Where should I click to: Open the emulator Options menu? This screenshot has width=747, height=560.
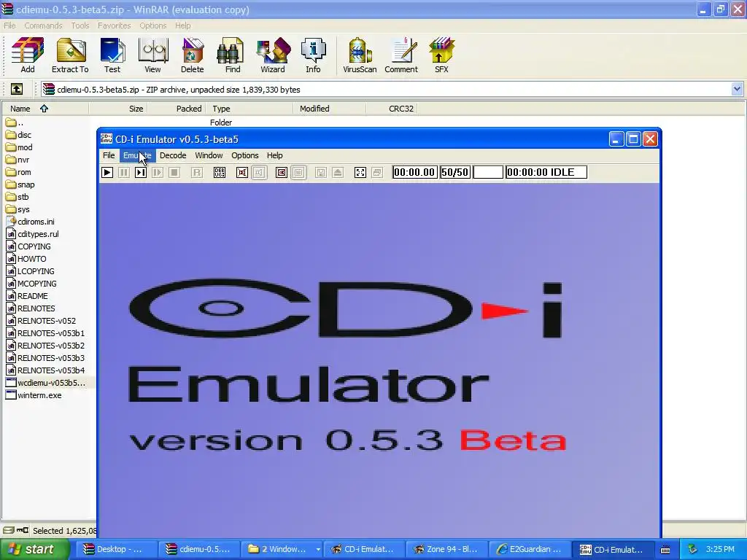(x=245, y=155)
